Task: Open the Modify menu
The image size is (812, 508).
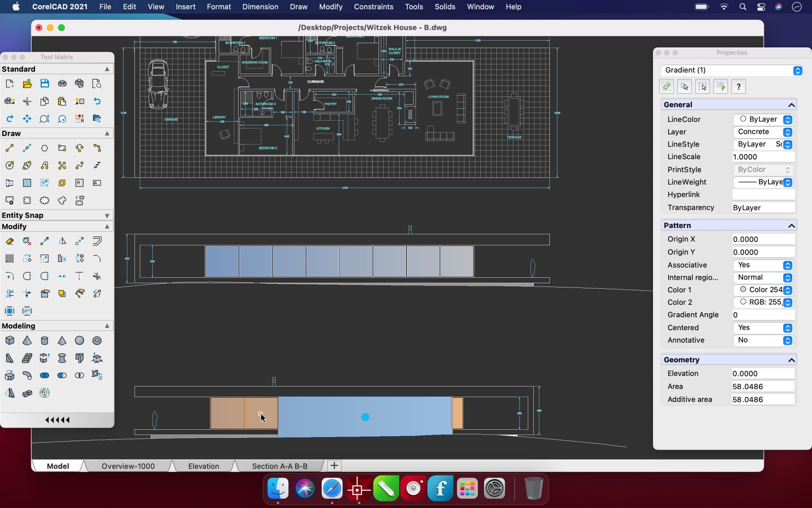Action: [x=331, y=7]
